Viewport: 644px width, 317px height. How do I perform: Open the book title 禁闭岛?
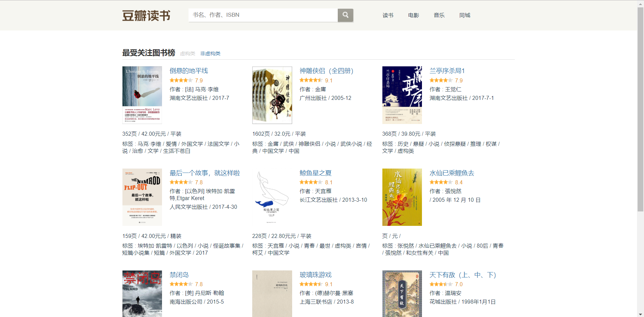point(179,275)
